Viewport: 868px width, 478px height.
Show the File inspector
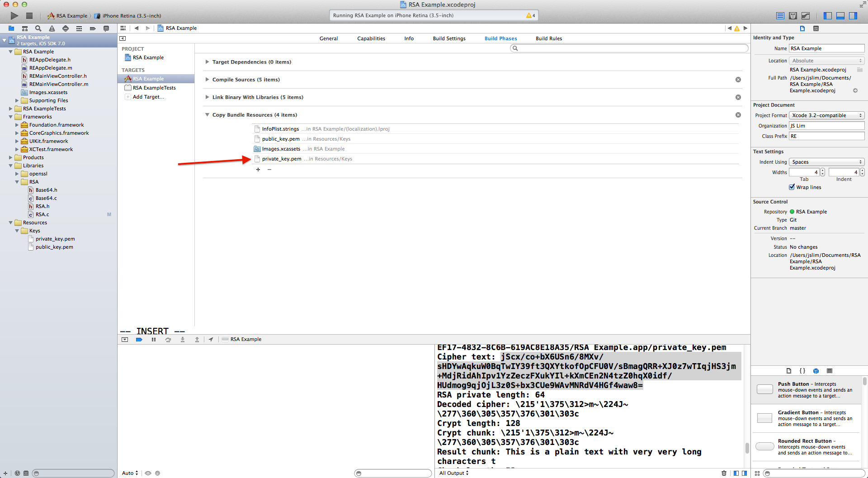click(x=802, y=28)
